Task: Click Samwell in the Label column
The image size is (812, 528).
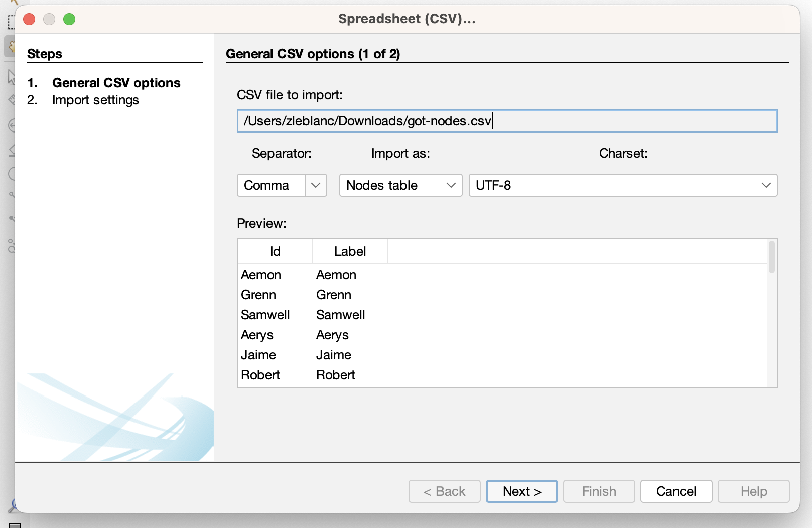Action: pos(340,315)
